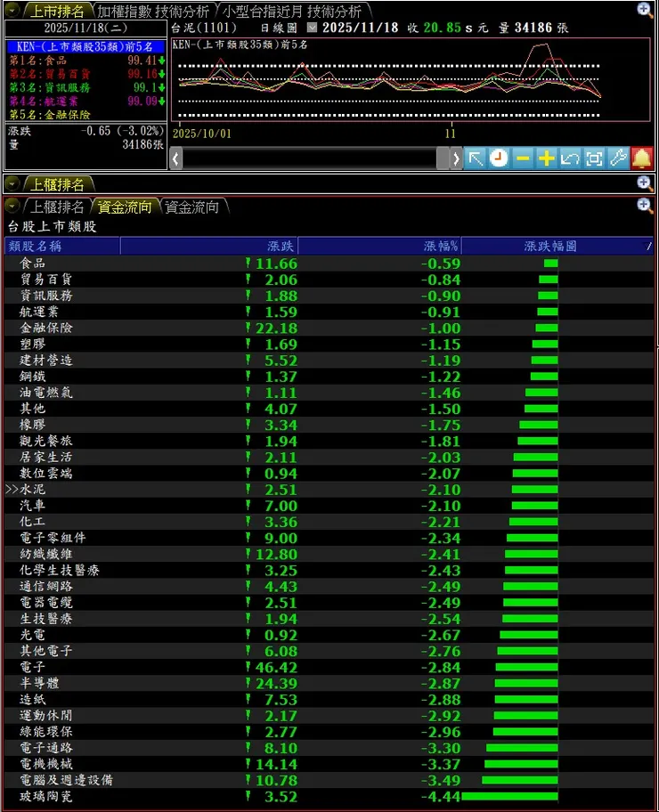The image size is (659, 812).
Task: Expand the dropdown arrow beside 上市排名 tab
Action: [12, 10]
